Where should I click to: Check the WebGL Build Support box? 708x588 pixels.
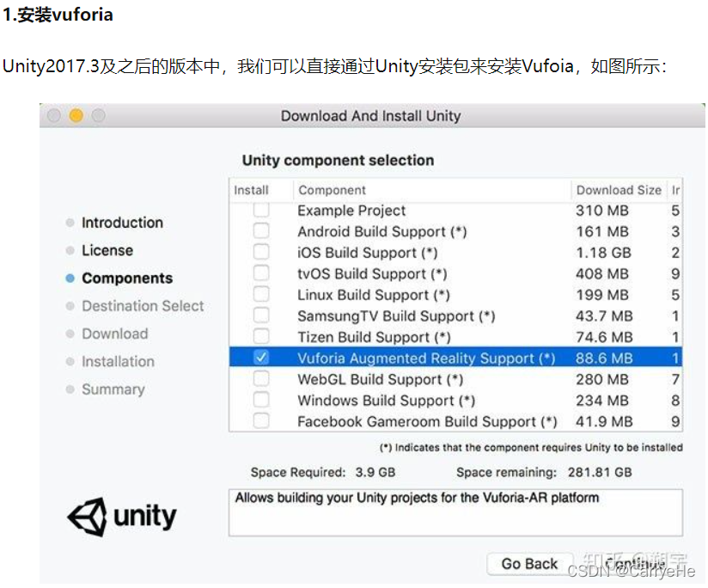pyautogui.click(x=261, y=378)
